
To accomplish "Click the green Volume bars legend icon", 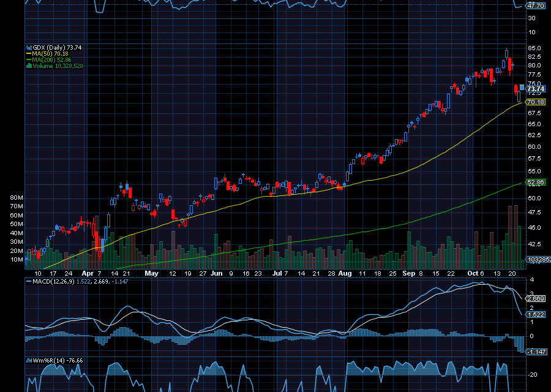I will point(28,66).
